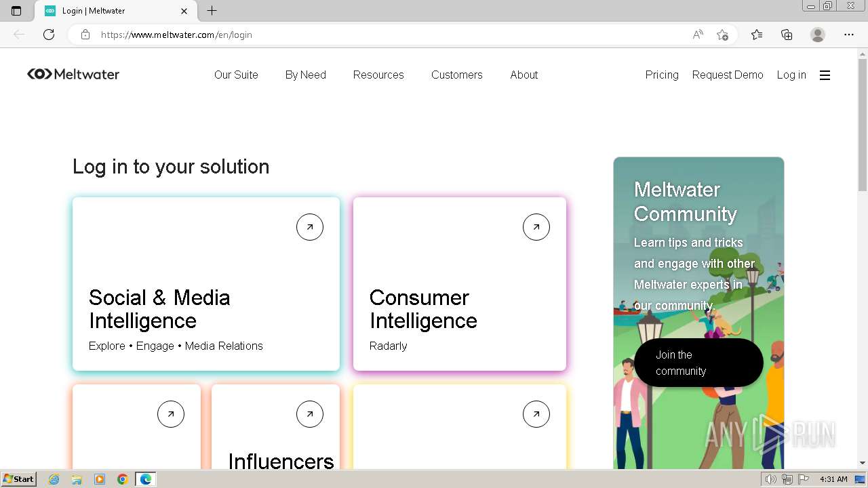Open browser Collections
This screenshot has width=868, height=488.
point(787,35)
